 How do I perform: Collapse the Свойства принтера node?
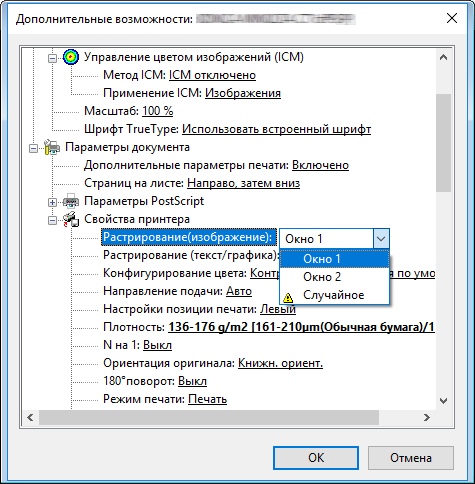tap(52, 220)
